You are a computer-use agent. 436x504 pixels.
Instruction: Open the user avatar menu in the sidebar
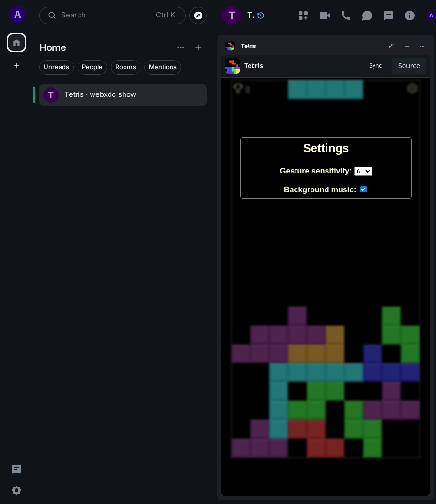pos(17,15)
